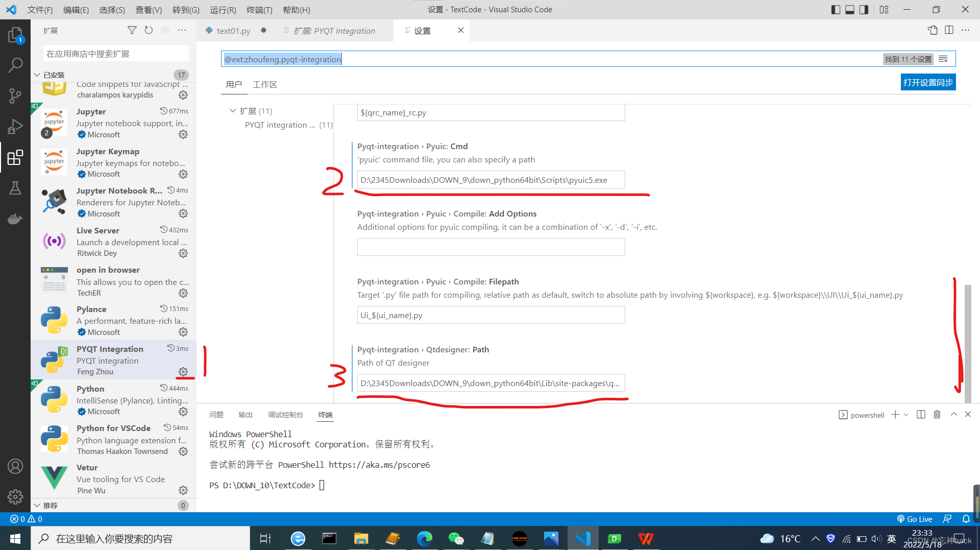The height and width of the screenshot is (550, 980).
Task: Open the Source Control view
Action: 15,95
